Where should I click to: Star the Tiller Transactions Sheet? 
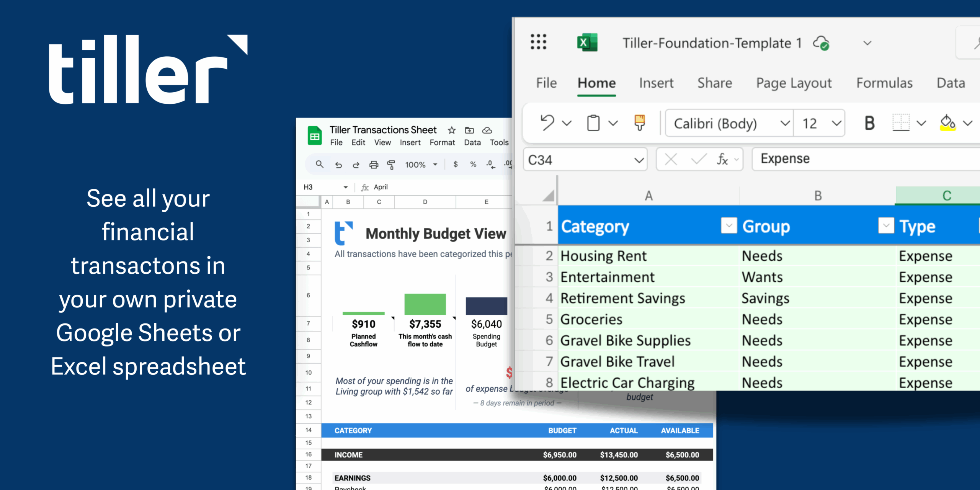pos(452,130)
